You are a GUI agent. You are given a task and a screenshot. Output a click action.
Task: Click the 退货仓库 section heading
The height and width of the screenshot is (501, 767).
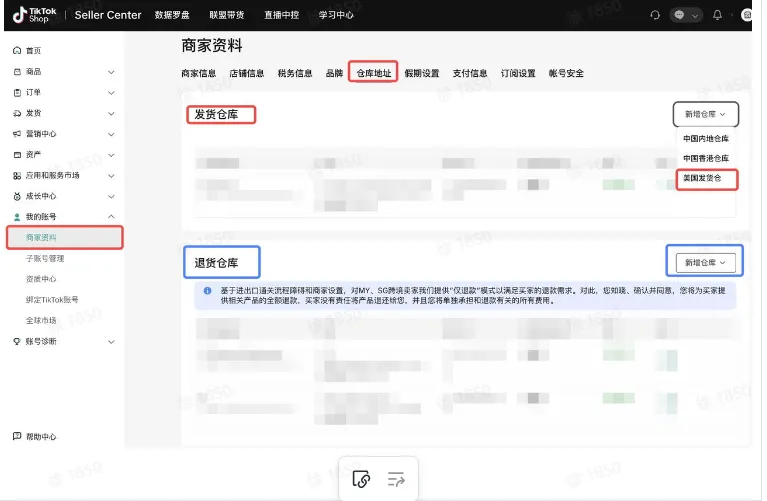pos(216,263)
